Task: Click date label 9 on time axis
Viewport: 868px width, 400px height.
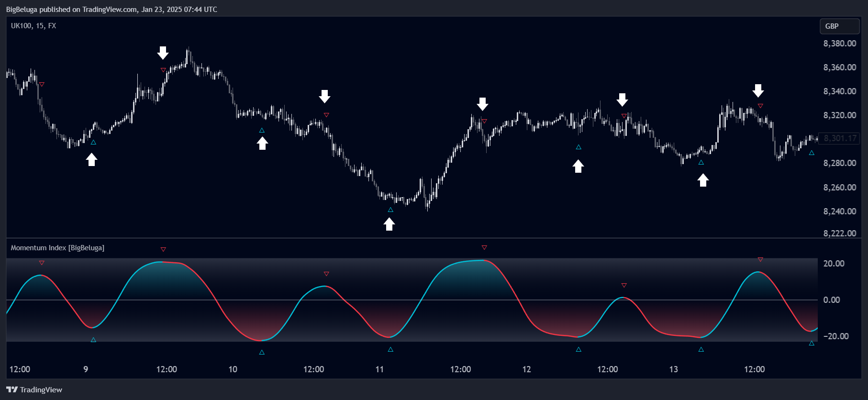Action: click(x=86, y=369)
